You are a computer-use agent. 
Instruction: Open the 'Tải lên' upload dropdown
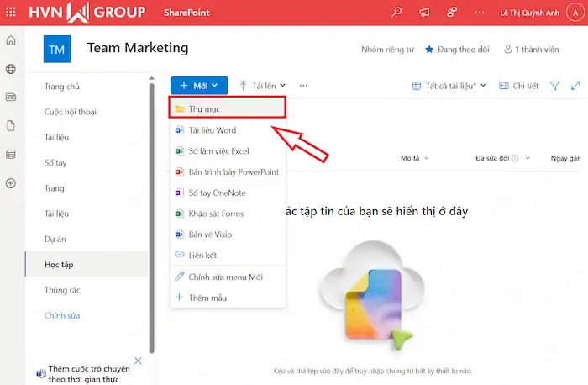click(262, 86)
